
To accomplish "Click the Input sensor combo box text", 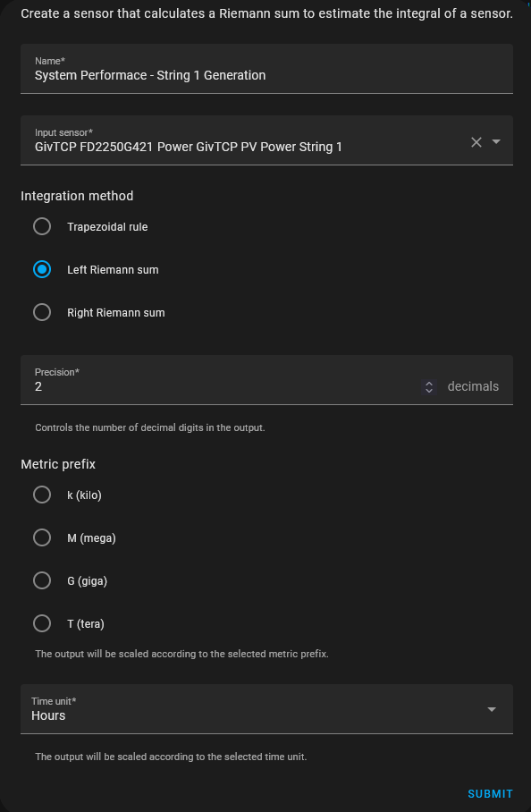I will [x=189, y=147].
